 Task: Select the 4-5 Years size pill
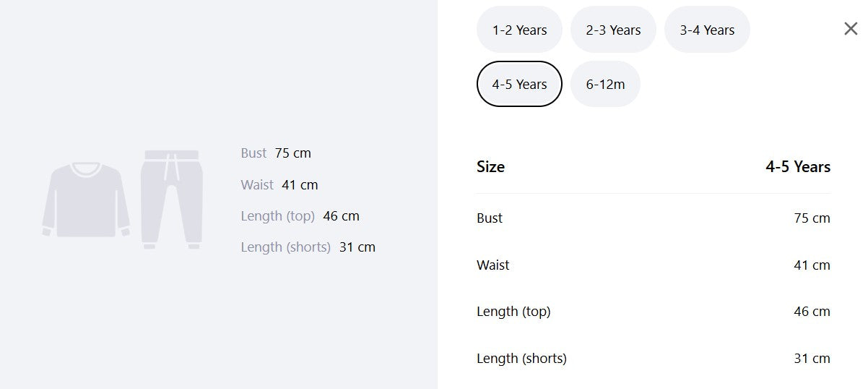[x=519, y=84]
